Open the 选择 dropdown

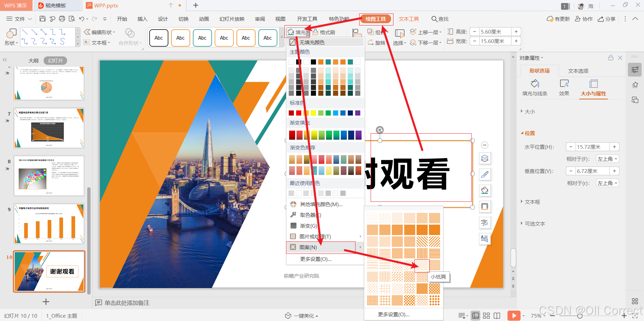click(399, 37)
